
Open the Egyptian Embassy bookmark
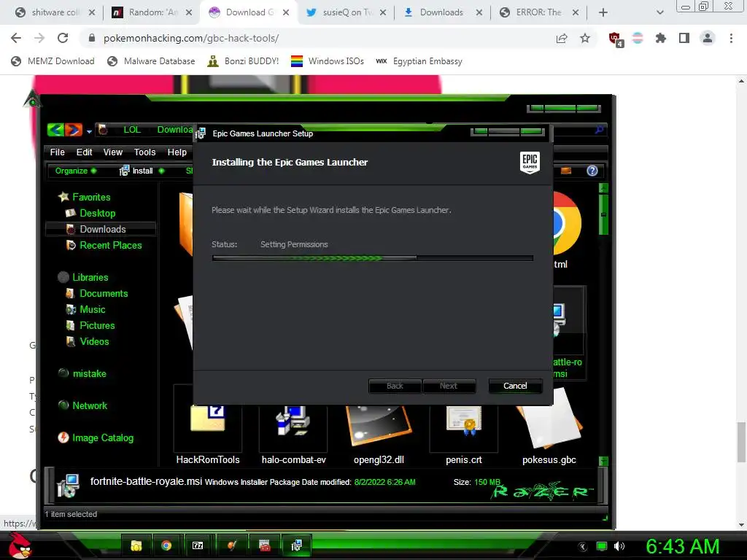pos(419,61)
